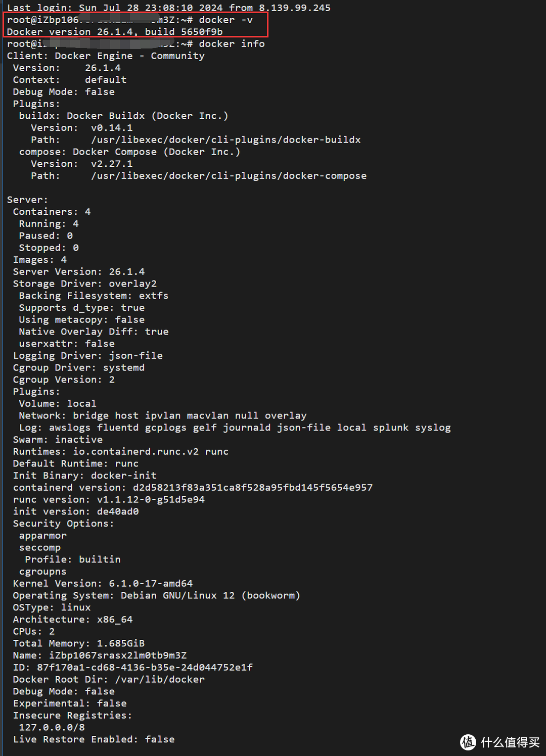Viewport: 546px width, 756px height.
Task: Click the "docker info" command text
Action: point(232,44)
